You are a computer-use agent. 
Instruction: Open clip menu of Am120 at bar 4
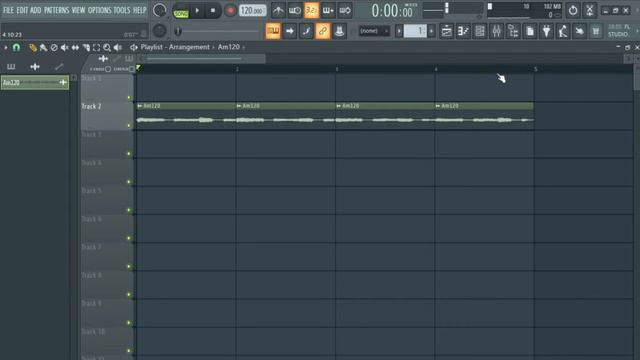[438, 106]
